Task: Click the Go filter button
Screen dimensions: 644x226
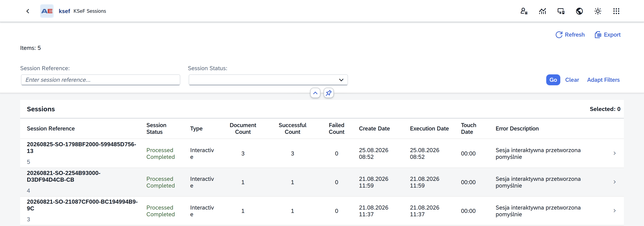Action: [x=553, y=80]
